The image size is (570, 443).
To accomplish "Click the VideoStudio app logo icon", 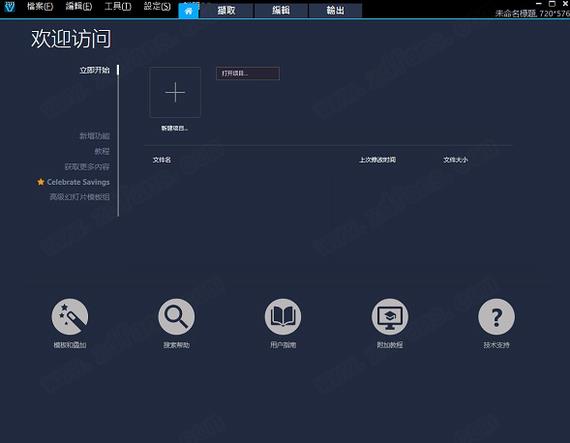I will coord(10,7).
